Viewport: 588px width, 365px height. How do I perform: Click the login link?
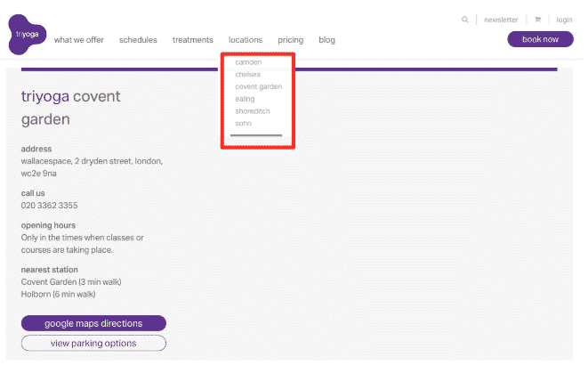coord(564,20)
